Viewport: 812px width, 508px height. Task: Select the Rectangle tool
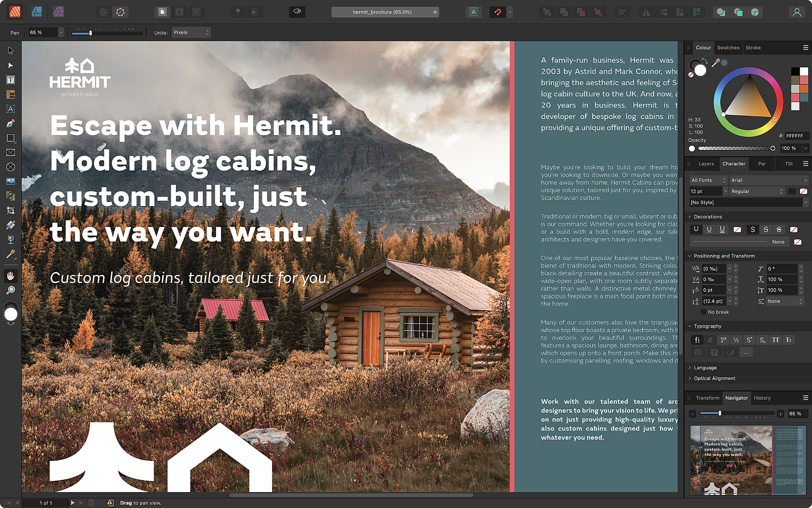coord(10,137)
